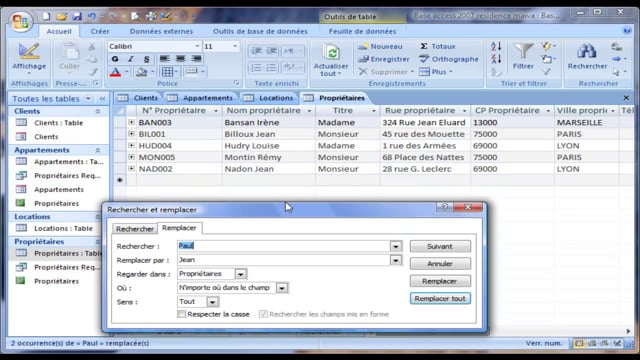640x360 pixels.
Task: Click the Annuler button
Action: point(440,264)
